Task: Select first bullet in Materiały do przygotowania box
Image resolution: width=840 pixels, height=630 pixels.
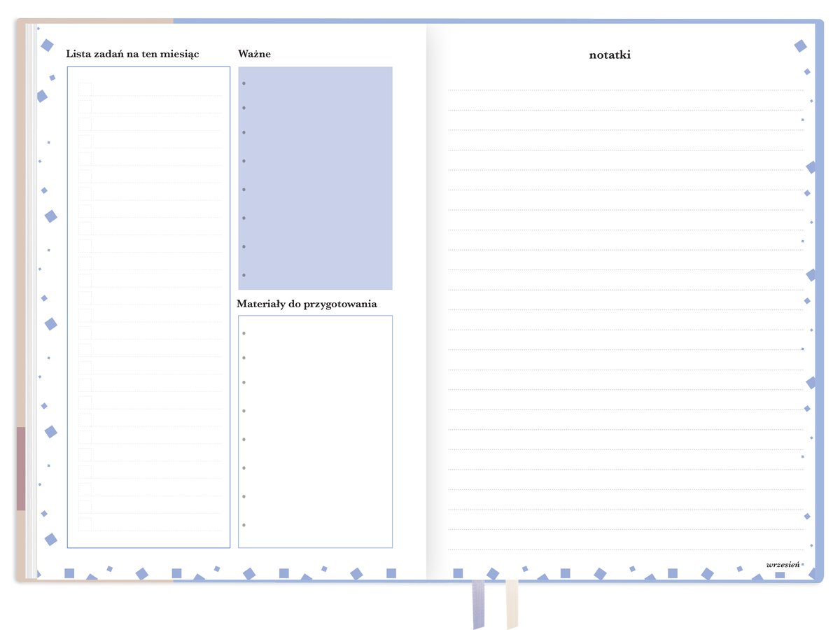Action: click(244, 333)
